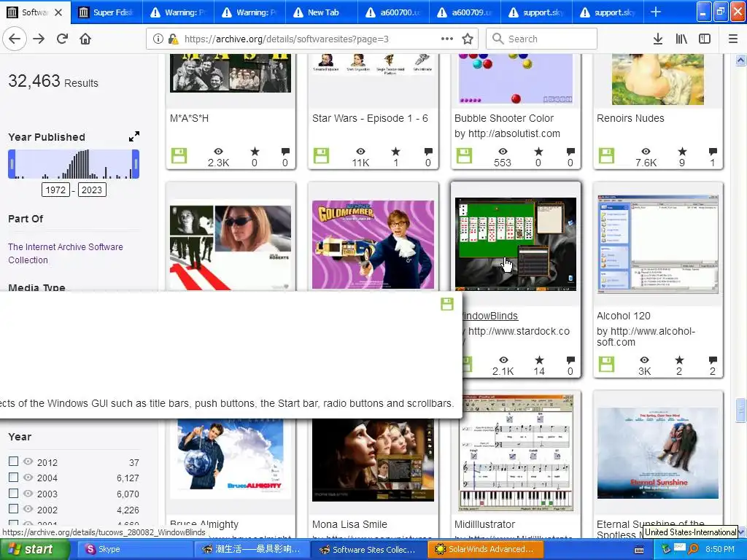Click in the browser Search field
Screen dimensions: 747x560
tap(542, 39)
